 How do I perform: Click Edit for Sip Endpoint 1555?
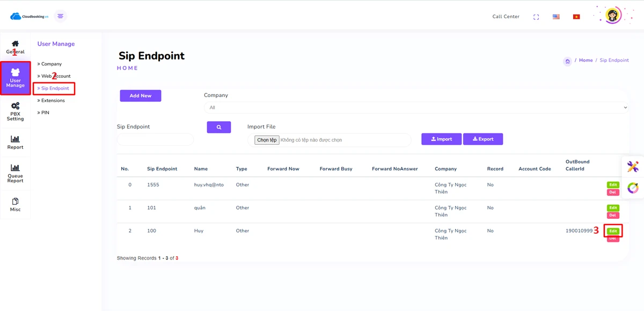tap(613, 185)
